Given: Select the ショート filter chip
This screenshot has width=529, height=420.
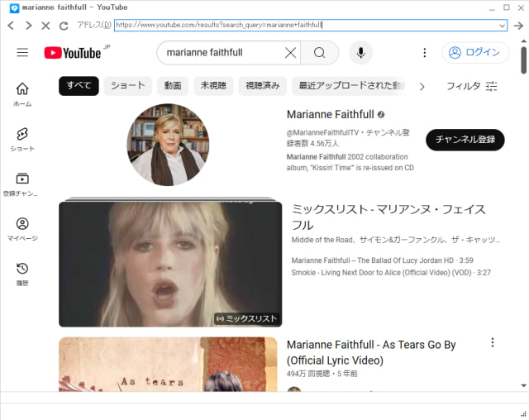Looking at the screenshot, I should point(128,86).
